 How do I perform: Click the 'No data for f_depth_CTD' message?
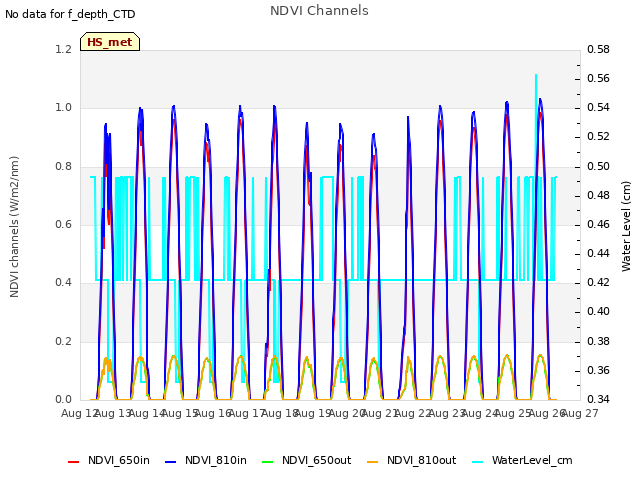[x=70, y=14]
